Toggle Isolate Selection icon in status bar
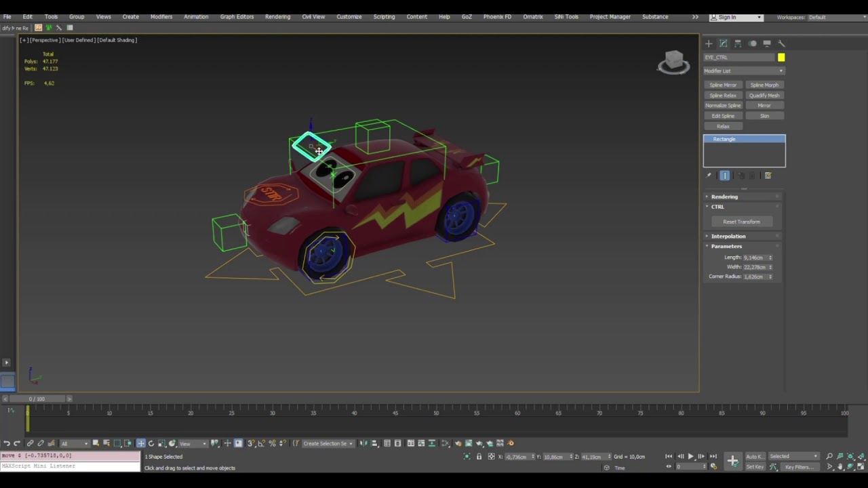Screen dimensions: 868x488 pos(467,456)
